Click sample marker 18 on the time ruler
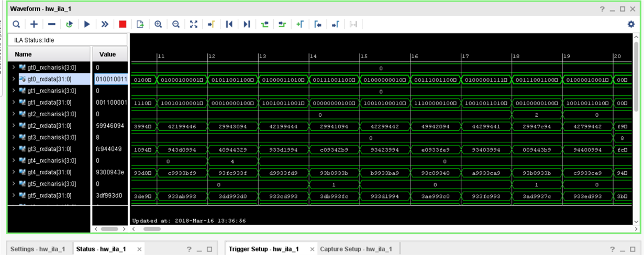Image resolution: width=644 pixels, height=255 pixels. [516, 56]
